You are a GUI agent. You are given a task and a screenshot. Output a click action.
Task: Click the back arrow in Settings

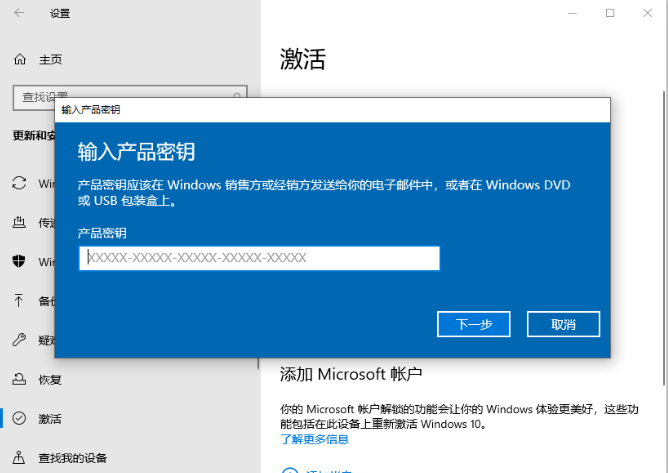tap(21, 14)
